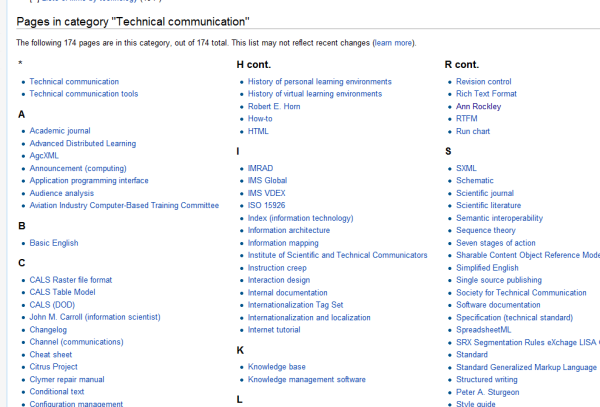Go to the ISO 15926 page

[x=266, y=205]
